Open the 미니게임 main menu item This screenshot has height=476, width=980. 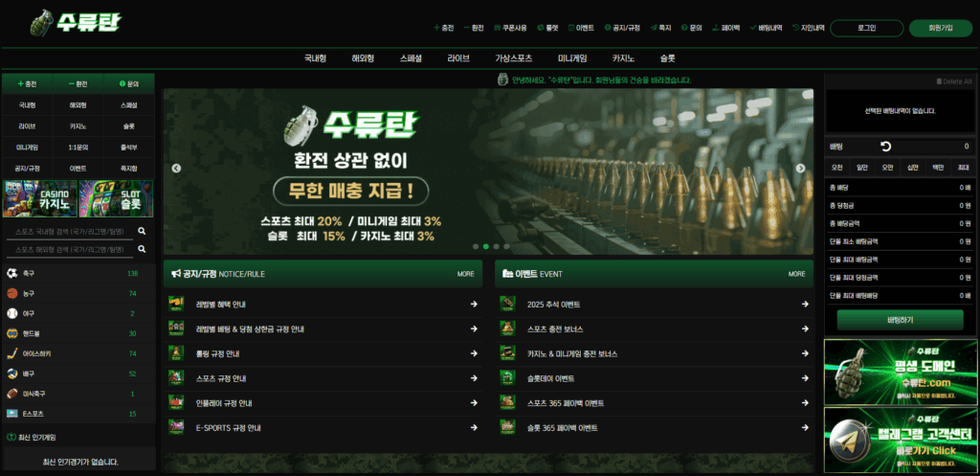572,58
